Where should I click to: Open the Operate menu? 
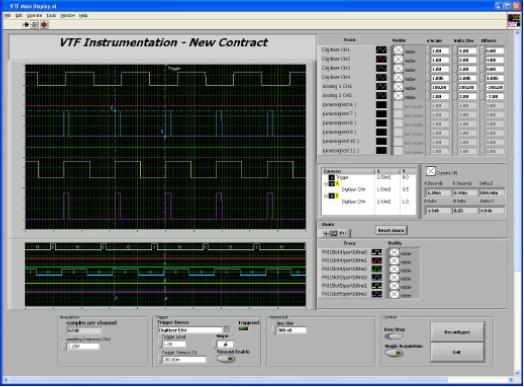(34, 15)
